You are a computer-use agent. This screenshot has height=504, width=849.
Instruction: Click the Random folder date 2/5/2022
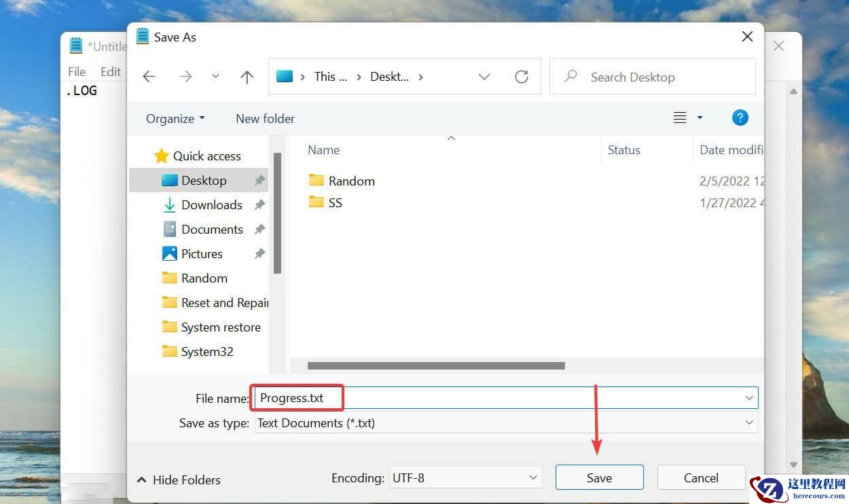(732, 181)
